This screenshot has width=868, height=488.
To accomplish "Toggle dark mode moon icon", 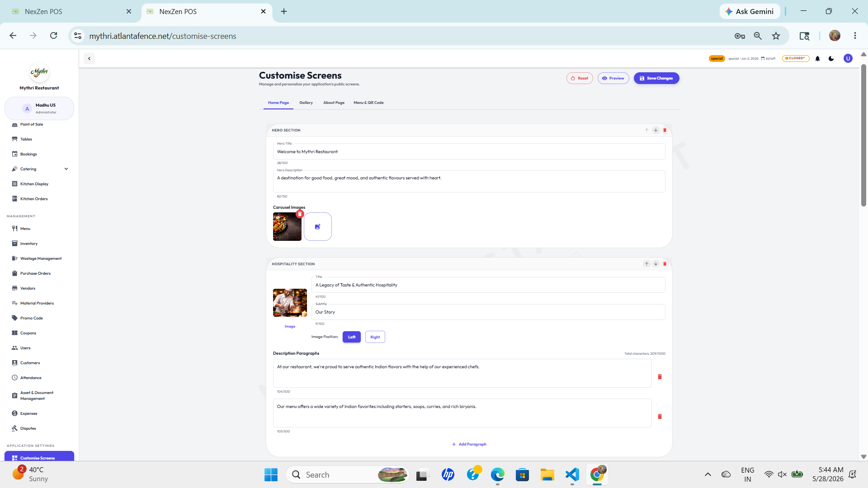I will [x=831, y=58].
